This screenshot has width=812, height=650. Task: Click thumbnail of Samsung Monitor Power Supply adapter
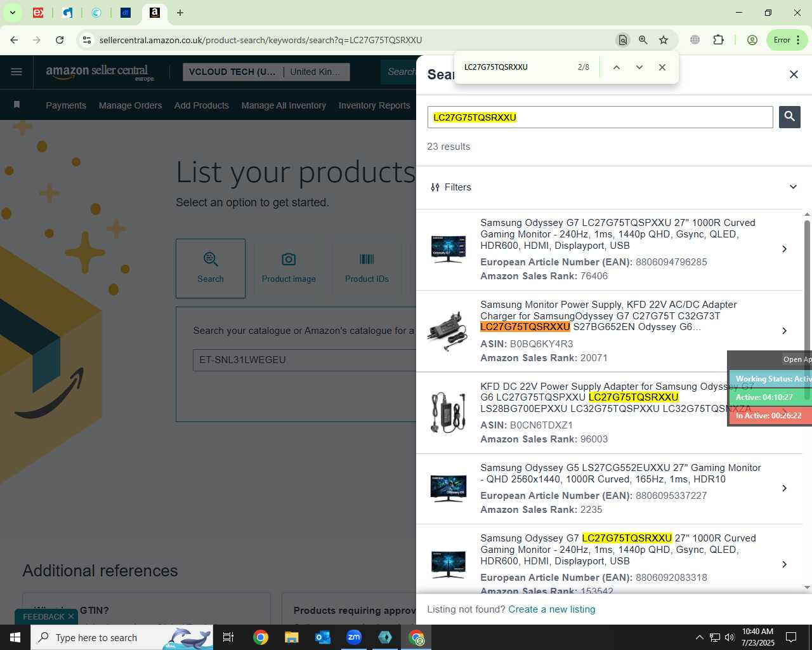tap(448, 331)
